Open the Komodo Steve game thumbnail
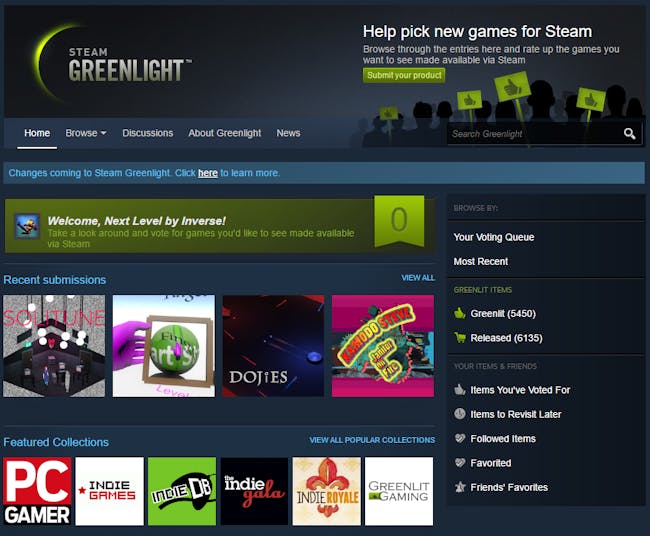Screen dimensions: 650x536 pos(383,346)
